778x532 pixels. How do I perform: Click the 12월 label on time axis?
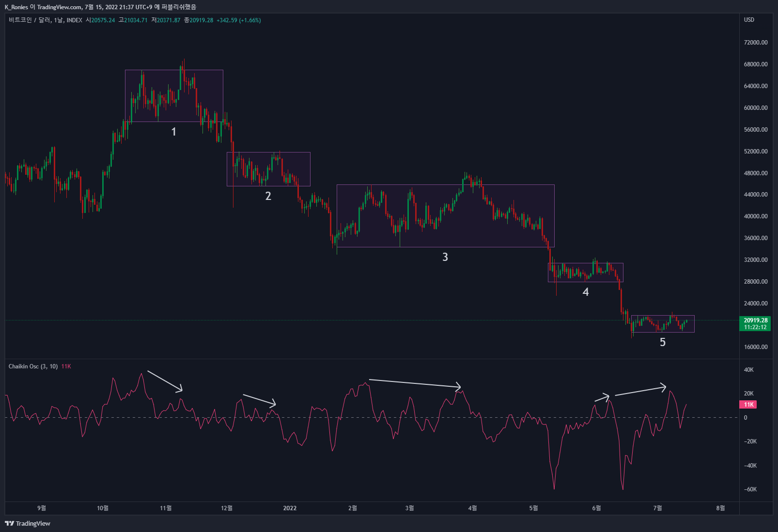(227, 508)
